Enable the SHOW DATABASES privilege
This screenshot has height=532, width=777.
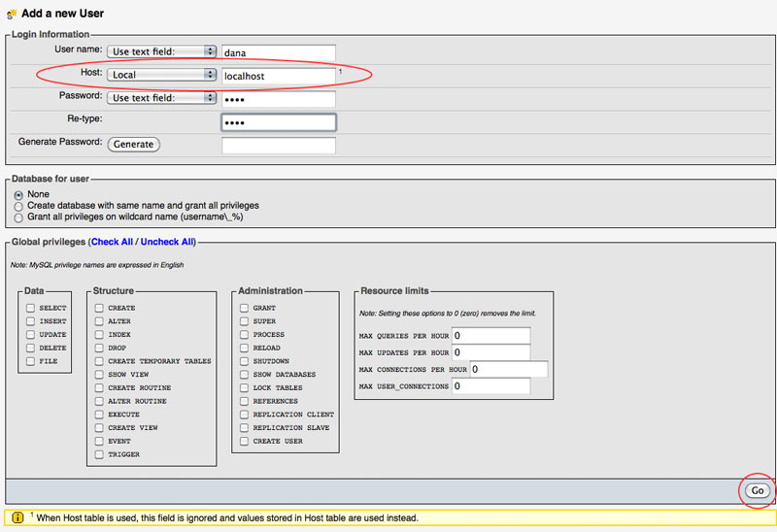tap(245, 375)
